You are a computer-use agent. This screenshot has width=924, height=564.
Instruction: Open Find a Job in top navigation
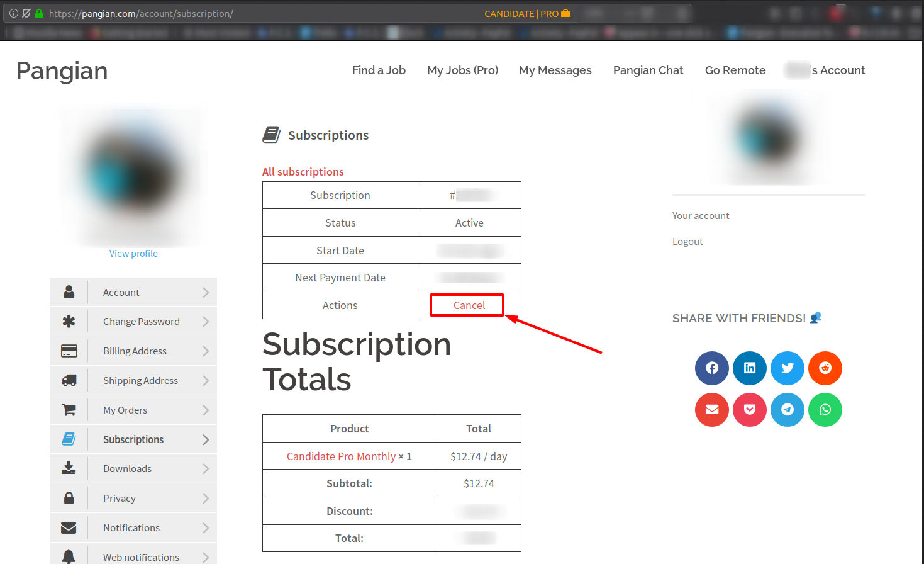tap(379, 70)
